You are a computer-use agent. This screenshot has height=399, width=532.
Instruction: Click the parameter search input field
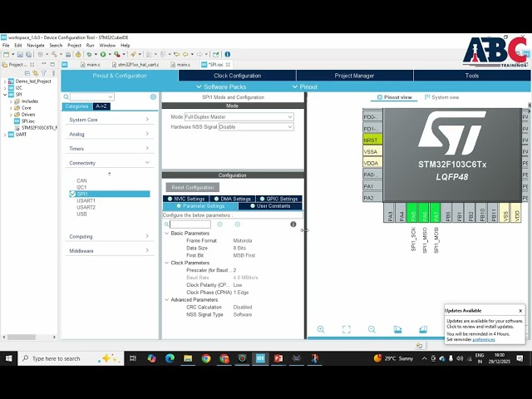(190, 224)
